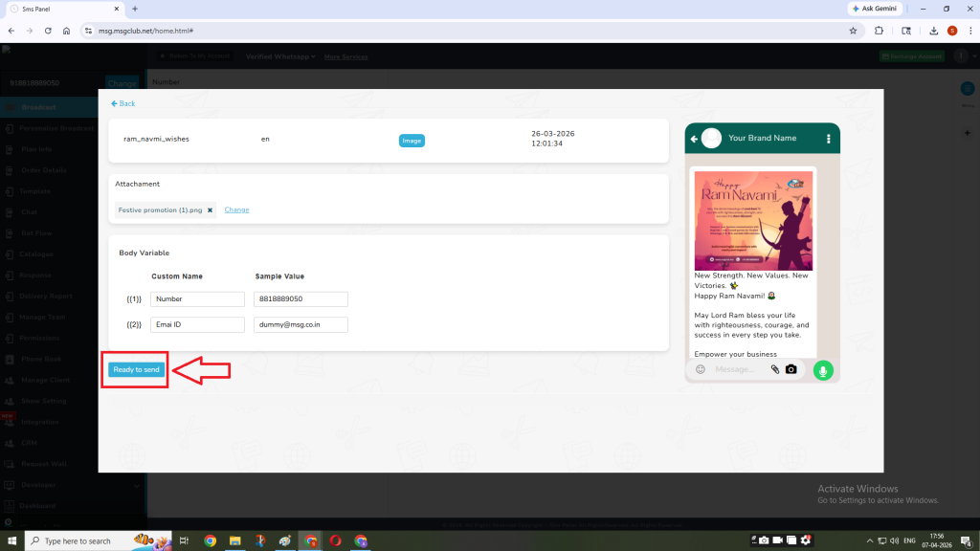Remove the Festive promotion attachment
The height and width of the screenshot is (551, 980).
pyautogui.click(x=210, y=209)
